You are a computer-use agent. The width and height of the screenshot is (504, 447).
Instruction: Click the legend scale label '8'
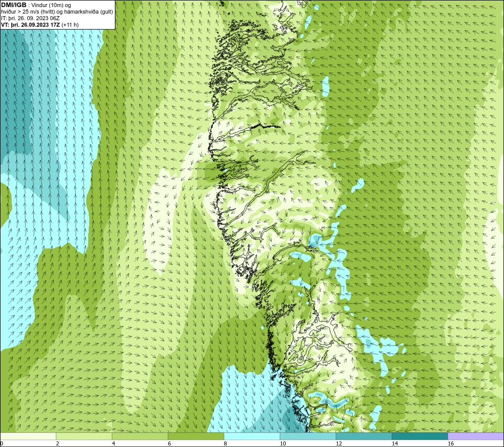pos(225,443)
